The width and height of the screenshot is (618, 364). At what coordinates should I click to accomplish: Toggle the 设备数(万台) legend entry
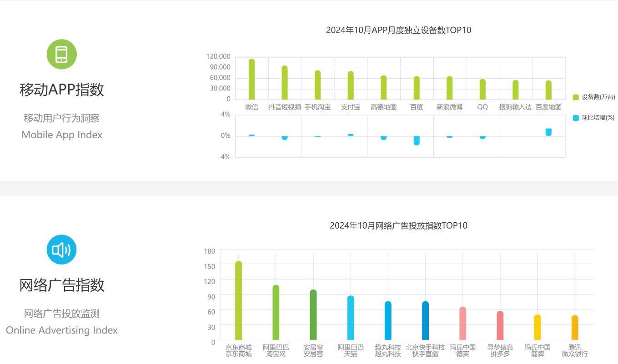[x=593, y=97]
